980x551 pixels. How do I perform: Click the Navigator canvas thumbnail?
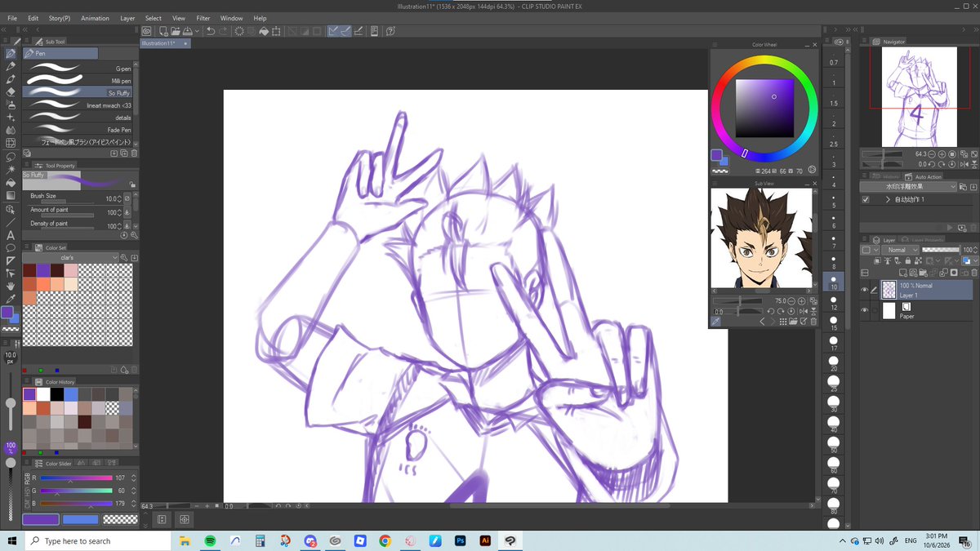click(918, 97)
